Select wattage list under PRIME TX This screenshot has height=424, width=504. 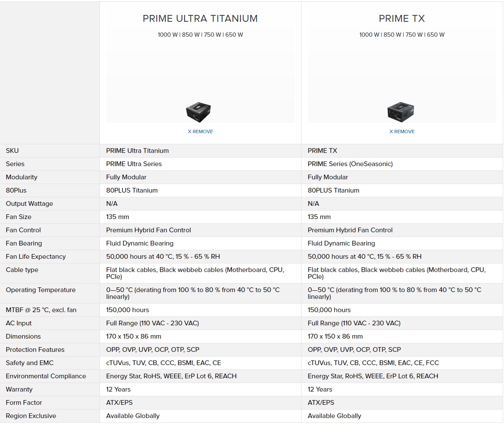pos(402,35)
